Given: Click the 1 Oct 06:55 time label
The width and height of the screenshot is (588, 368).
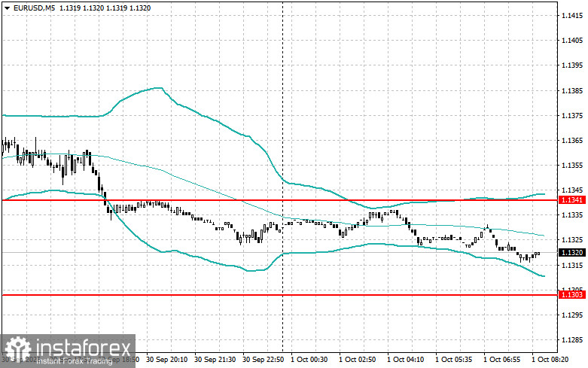Looking at the screenshot, I should tap(501, 360).
